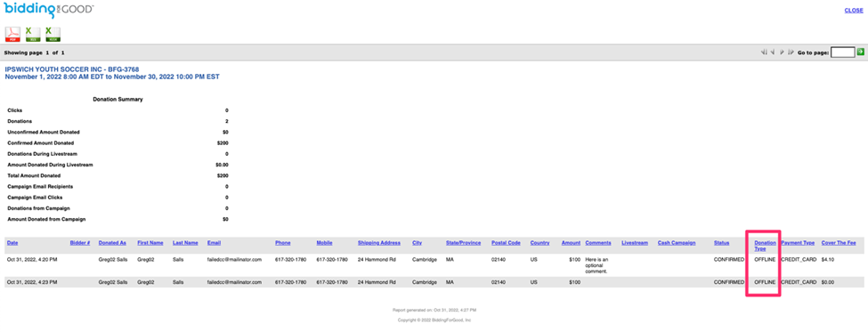Sort by the Donated As header
The width and height of the screenshot is (868, 332).
112,243
